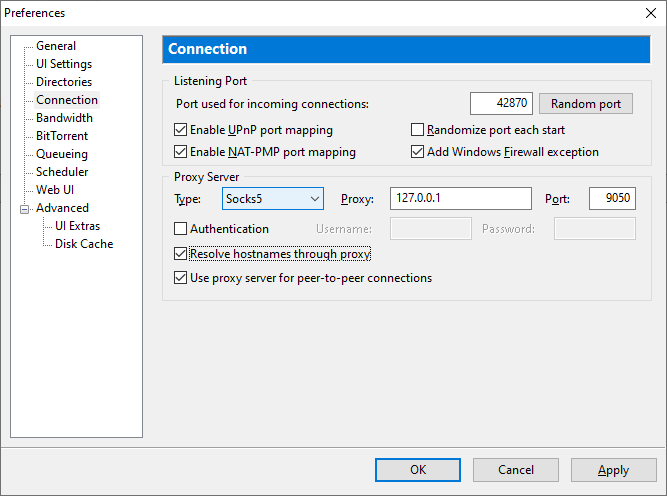Open Web UI settings
667x496 pixels.
tap(55, 190)
